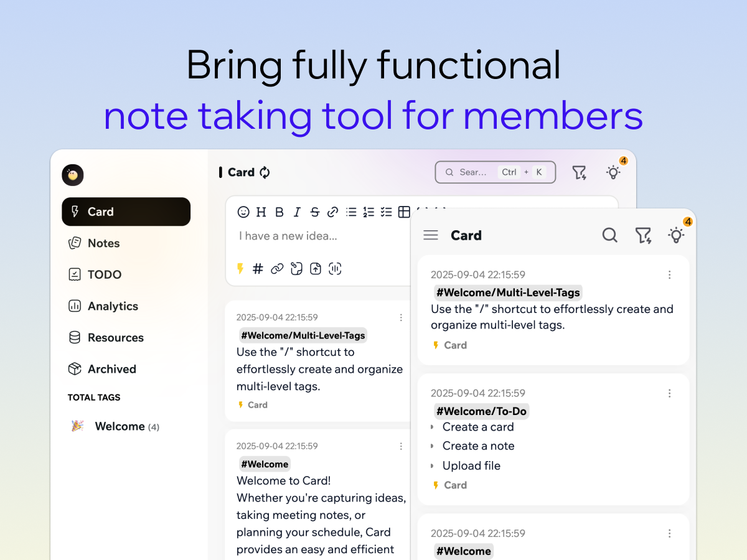The height and width of the screenshot is (560, 747).
Task: Apply heading formatting with the H icon
Action: point(261,212)
